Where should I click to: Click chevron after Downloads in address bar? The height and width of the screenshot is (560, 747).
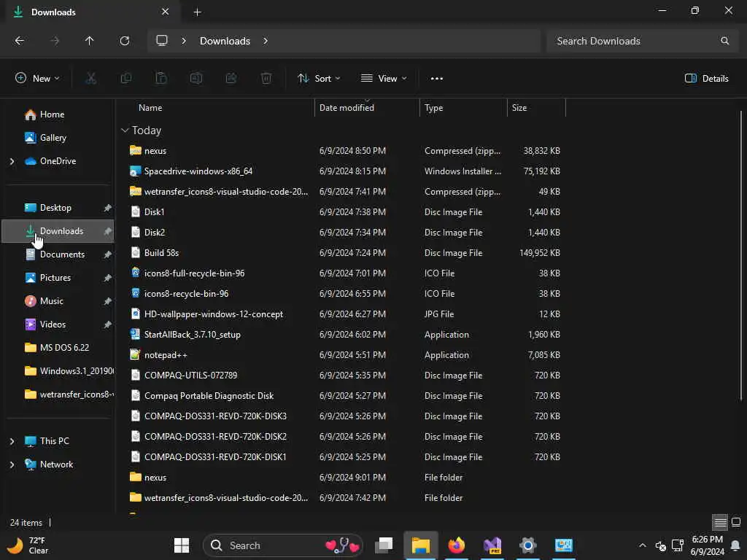click(x=266, y=41)
